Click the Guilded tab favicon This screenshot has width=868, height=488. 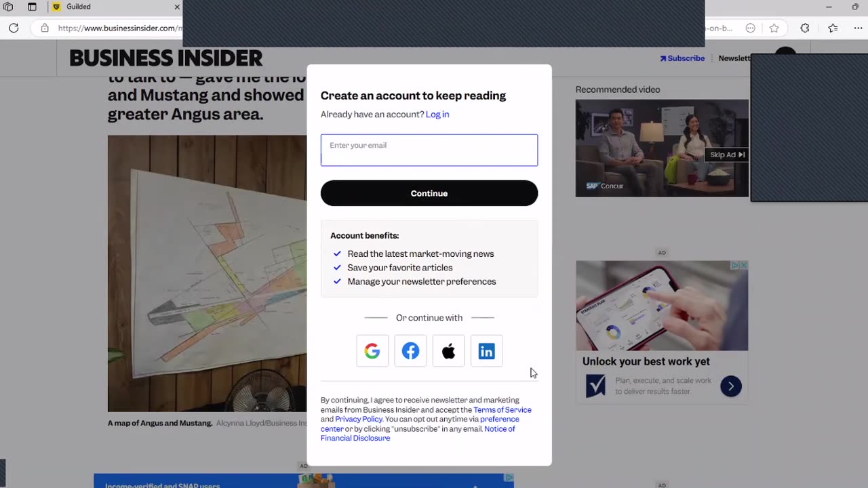pos(56,7)
